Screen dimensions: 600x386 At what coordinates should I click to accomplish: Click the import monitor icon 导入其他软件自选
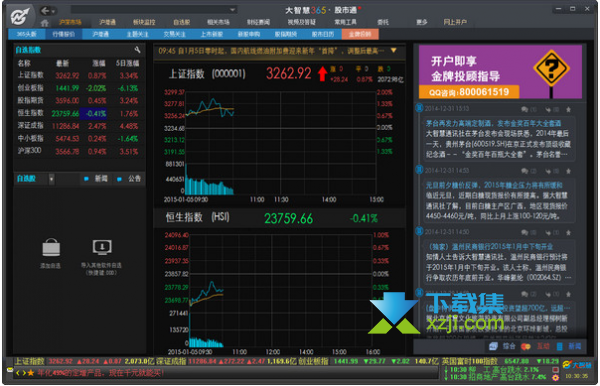[x=102, y=248]
